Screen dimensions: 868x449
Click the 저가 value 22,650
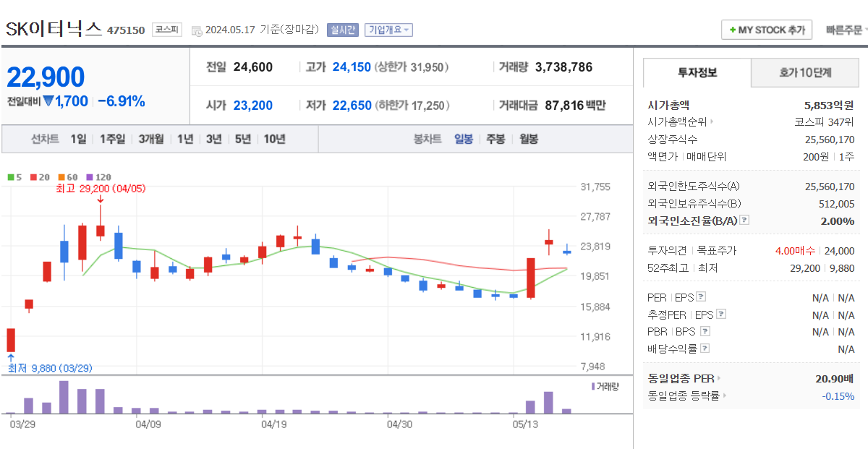coord(352,106)
